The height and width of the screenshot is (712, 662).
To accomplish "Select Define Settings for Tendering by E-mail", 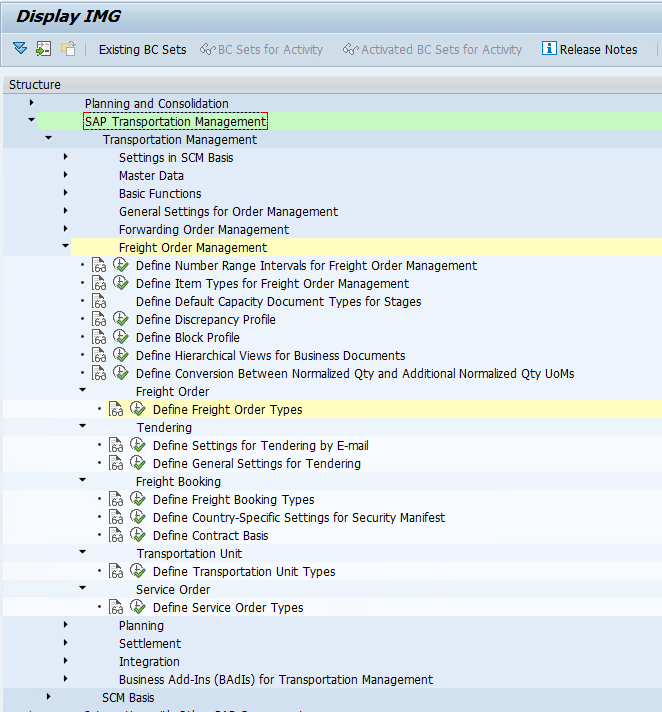I will (x=261, y=445).
